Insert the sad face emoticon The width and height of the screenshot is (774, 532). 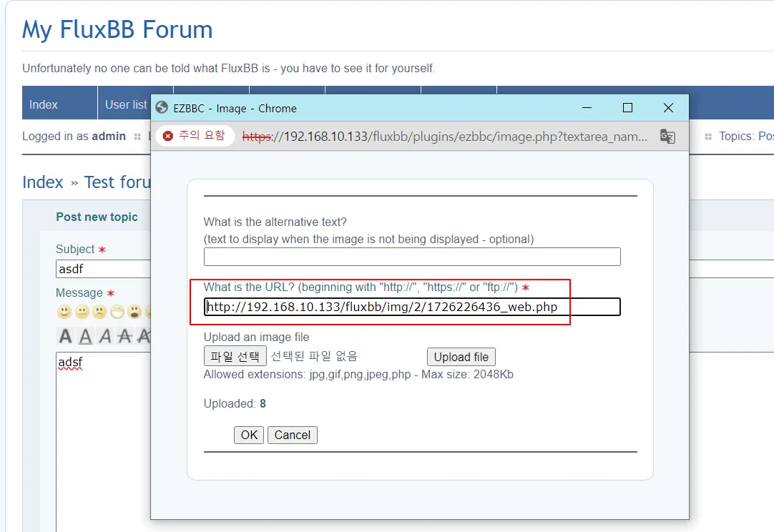[99, 312]
